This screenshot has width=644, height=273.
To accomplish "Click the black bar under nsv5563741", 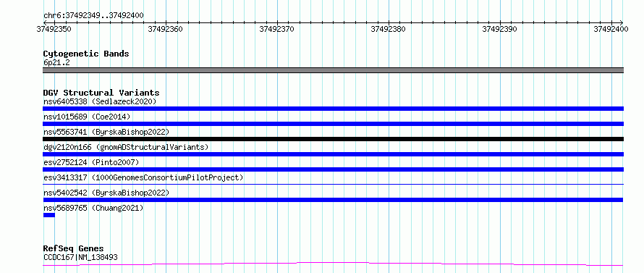I will point(333,139).
